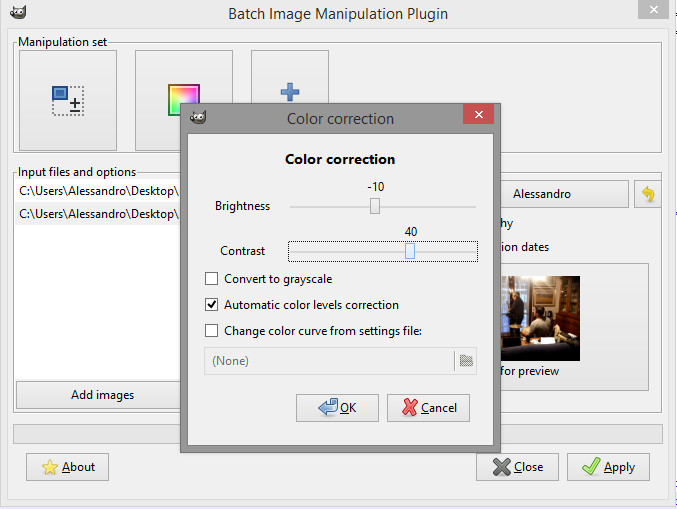The image size is (677, 509).
Task: Enable Change color curve from settings file
Action: tap(211, 330)
